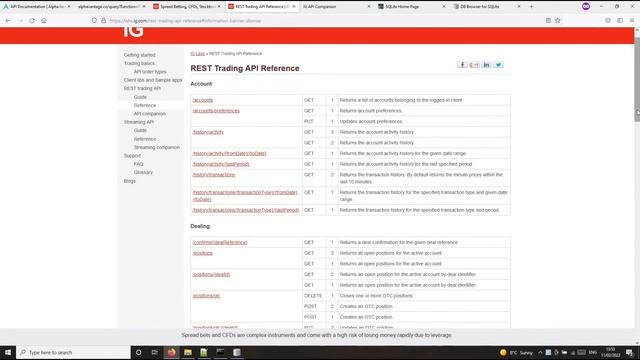Open the /history/activity endpoint link
Viewport: 640px width, 360px height.
(208, 132)
